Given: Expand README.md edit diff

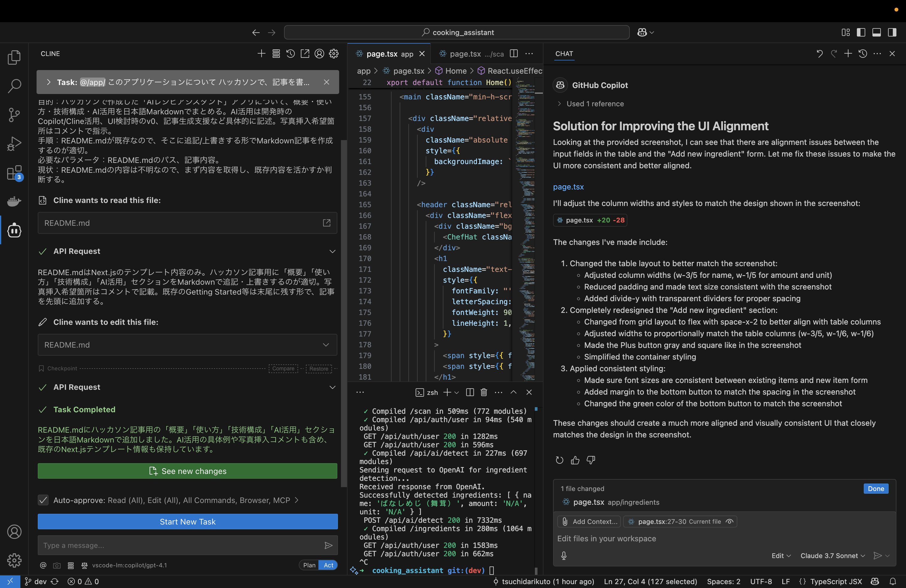Looking at the screenshot, I should pyautogui.click(x=326, y=345).
